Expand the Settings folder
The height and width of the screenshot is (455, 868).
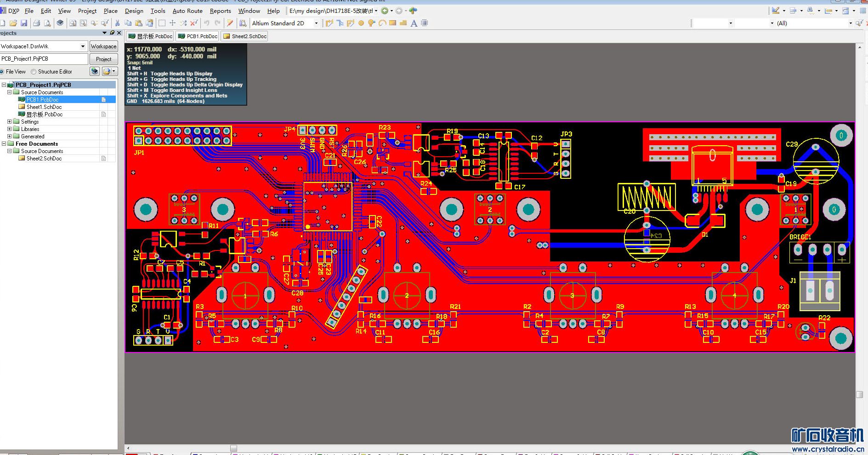(x=9, y=122)
